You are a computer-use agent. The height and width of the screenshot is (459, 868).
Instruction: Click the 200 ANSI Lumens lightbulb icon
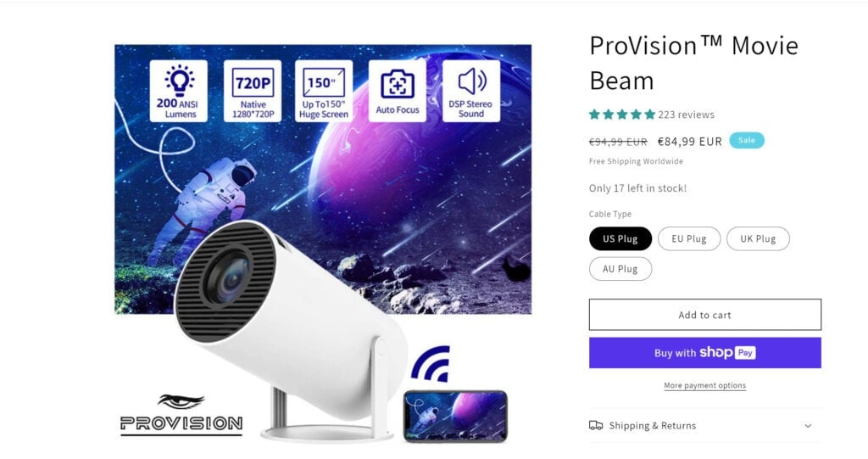pos(179,81)
